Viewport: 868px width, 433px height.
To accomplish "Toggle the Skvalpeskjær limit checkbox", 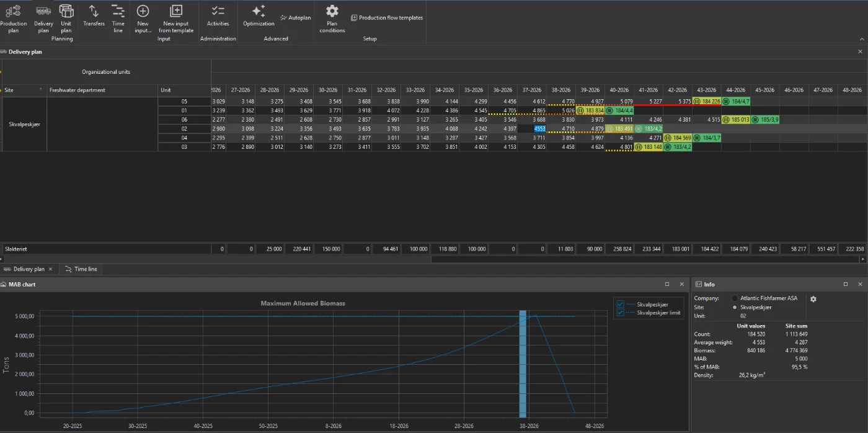I will coord(621,313).
